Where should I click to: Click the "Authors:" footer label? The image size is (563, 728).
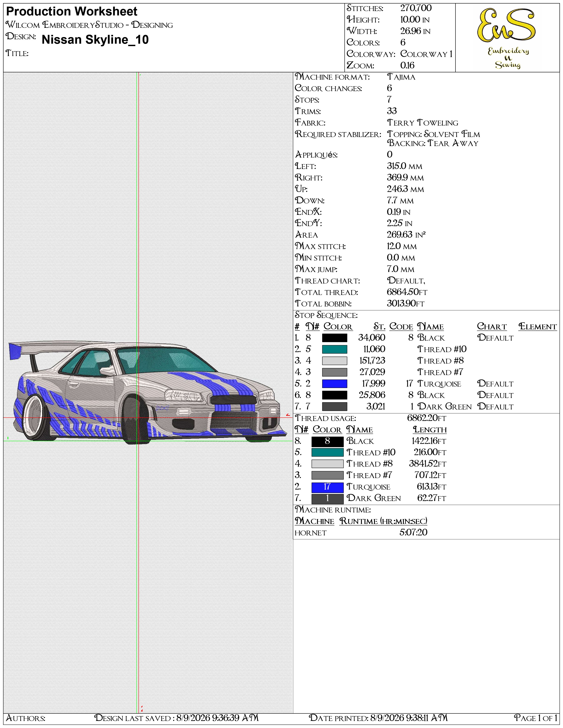pyautogui.click(x=26, y=718)
